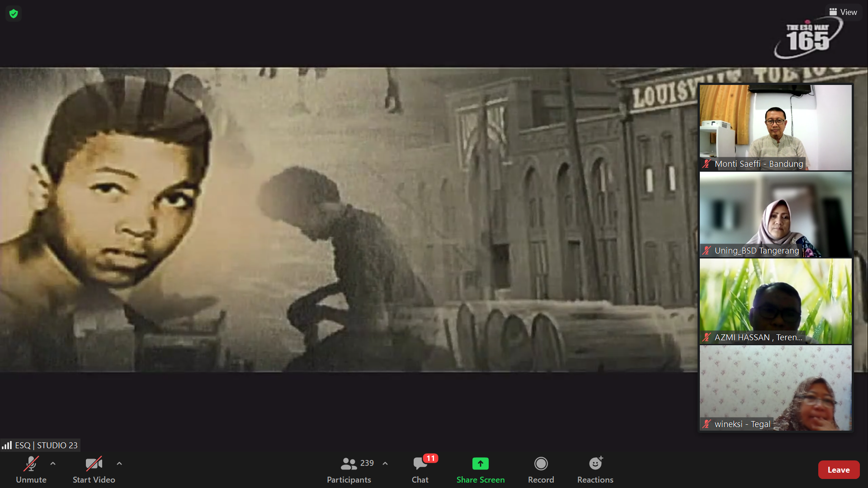Select Uning_BSD Tangerang video thumbnail
868x488 pixels.
(x=776, y=214)
